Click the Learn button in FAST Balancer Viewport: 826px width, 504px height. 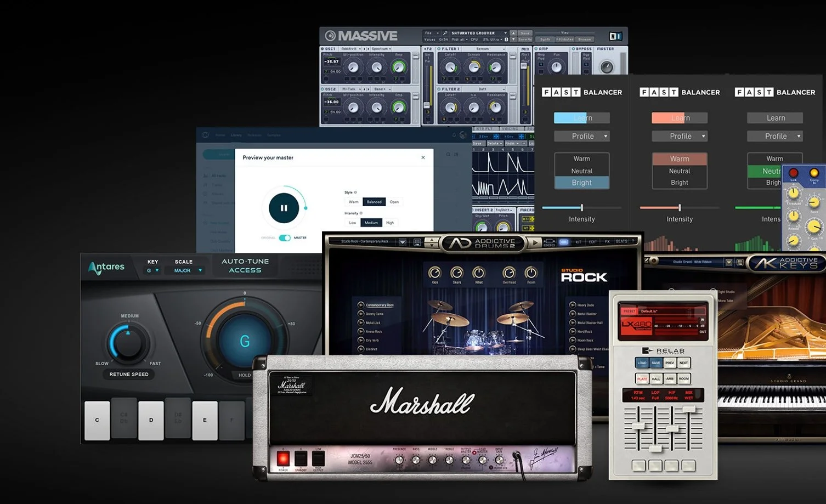tap(582, 117)
